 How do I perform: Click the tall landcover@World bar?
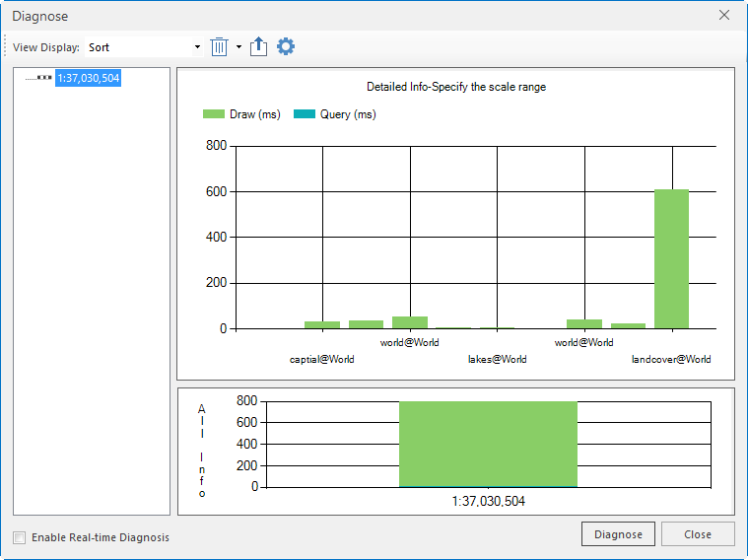tap(671, 258)
